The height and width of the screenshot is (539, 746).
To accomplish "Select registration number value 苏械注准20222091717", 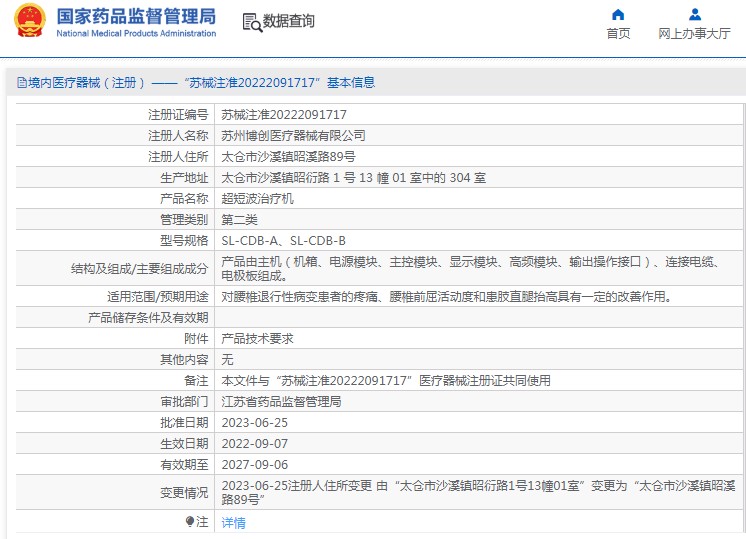I will (x=284, y=115).
